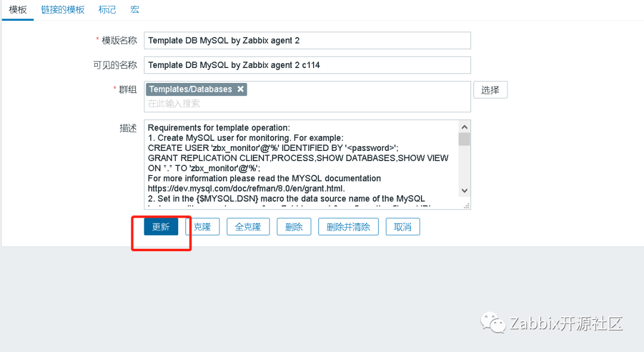The height and width of the screenshot is (352, 644).
Task: Open the 宏 tab
Action: pos(135,10)
